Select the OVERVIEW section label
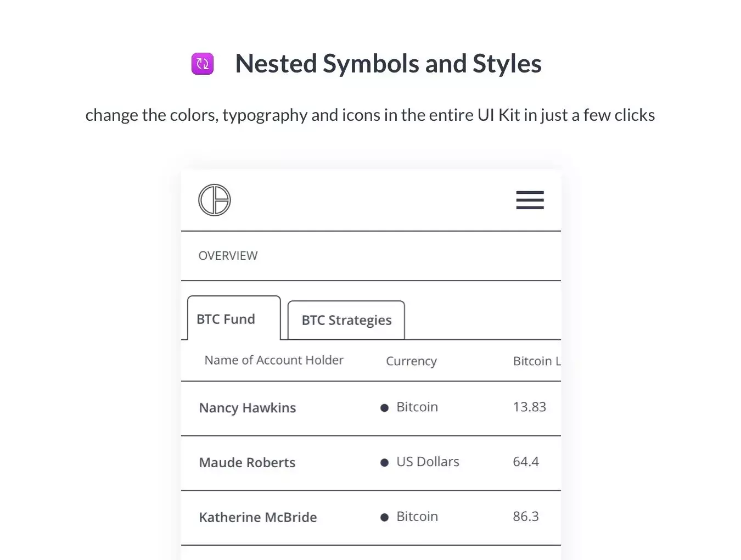The height and width of the screenshot is (560, 741). [228, 256]
